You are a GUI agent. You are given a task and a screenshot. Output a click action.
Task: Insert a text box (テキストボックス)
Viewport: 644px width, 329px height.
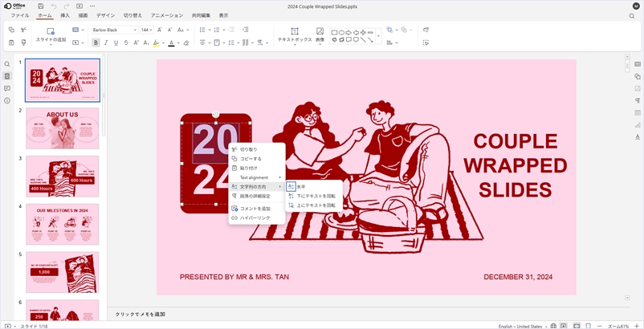(294, 35)
